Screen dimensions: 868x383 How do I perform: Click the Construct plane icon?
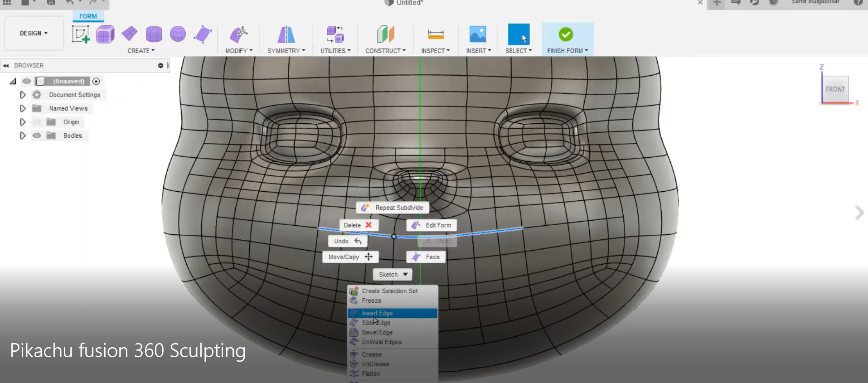[386, 34]
